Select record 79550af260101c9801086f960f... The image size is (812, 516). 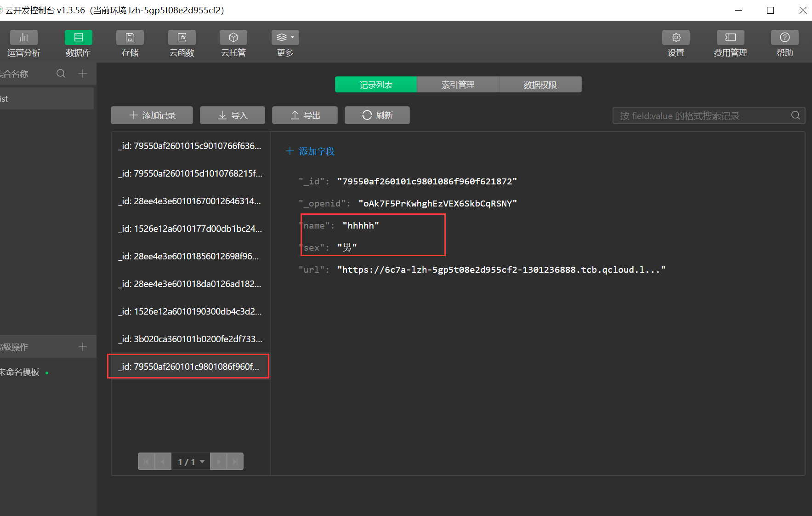[190, 367]
